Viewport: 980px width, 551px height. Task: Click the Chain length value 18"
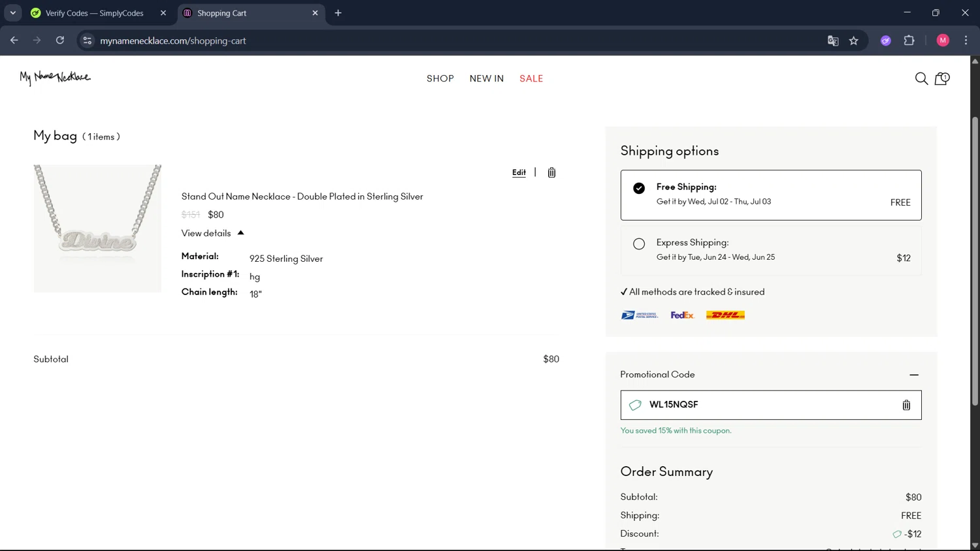point(255,294)
